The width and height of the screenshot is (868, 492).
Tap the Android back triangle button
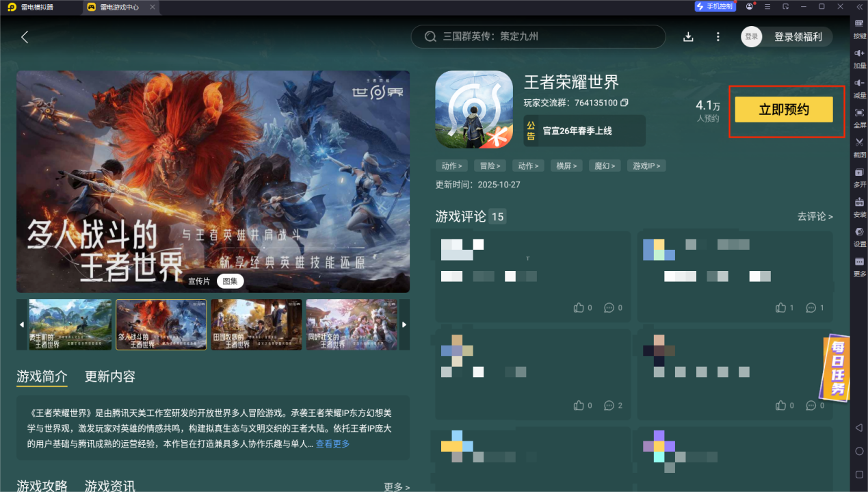pos(859,428)
